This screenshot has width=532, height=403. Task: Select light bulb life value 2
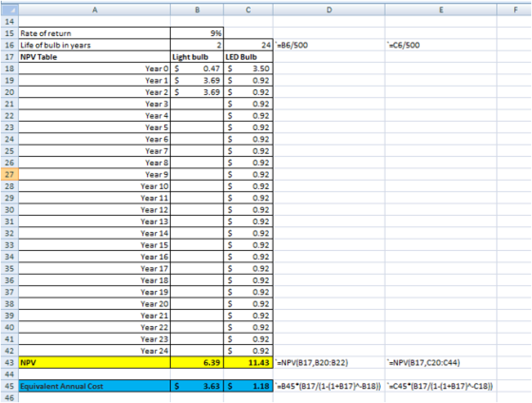point(198,46)
